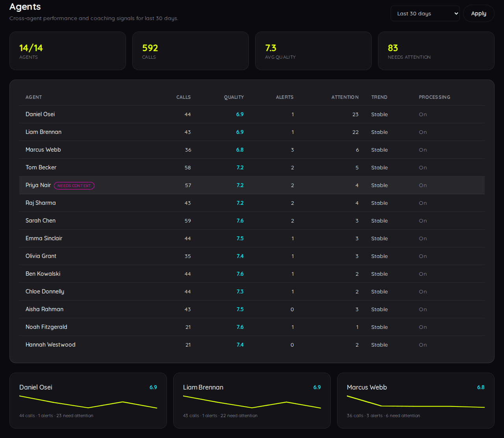Screen dimensions: 504x438
Task: Open the Marcus Webb trend card
Action: 416,401
